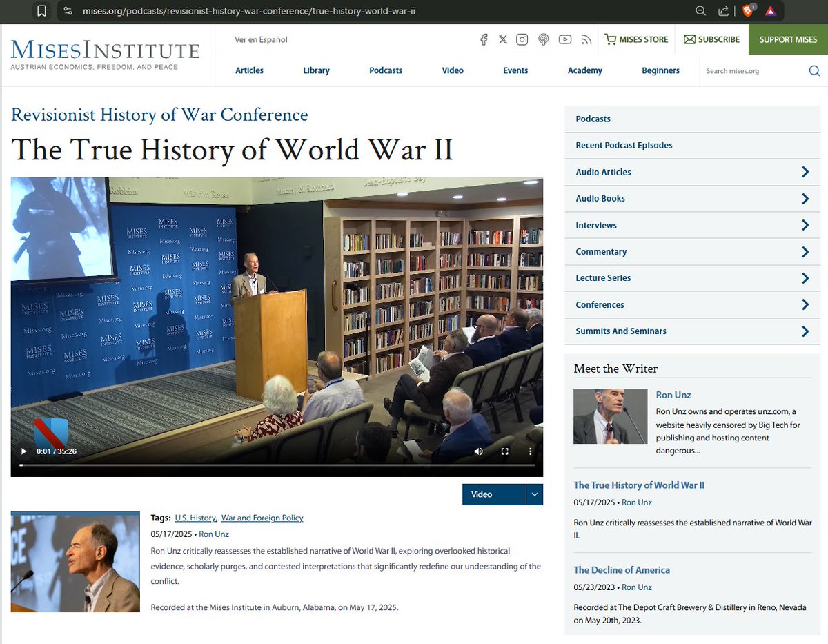The width and height of the screenshot is (828, 644).
Task: Switch language via Ver en Español
Action: click(x=261, y=39)
